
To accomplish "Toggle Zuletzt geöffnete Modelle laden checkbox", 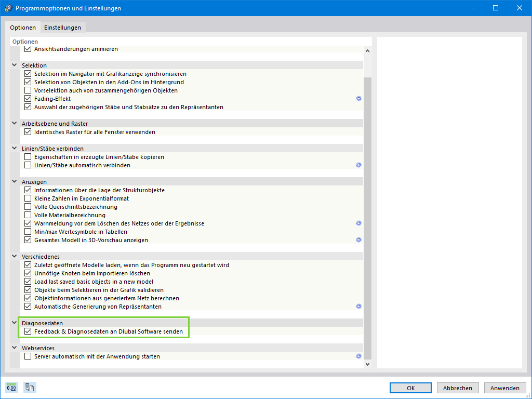I will pos(28,265).
